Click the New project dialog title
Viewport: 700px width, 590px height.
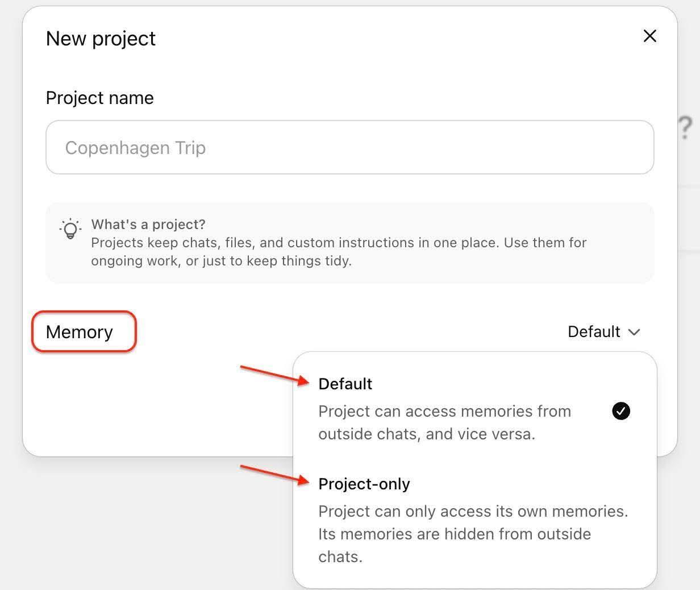click(101, 39)
